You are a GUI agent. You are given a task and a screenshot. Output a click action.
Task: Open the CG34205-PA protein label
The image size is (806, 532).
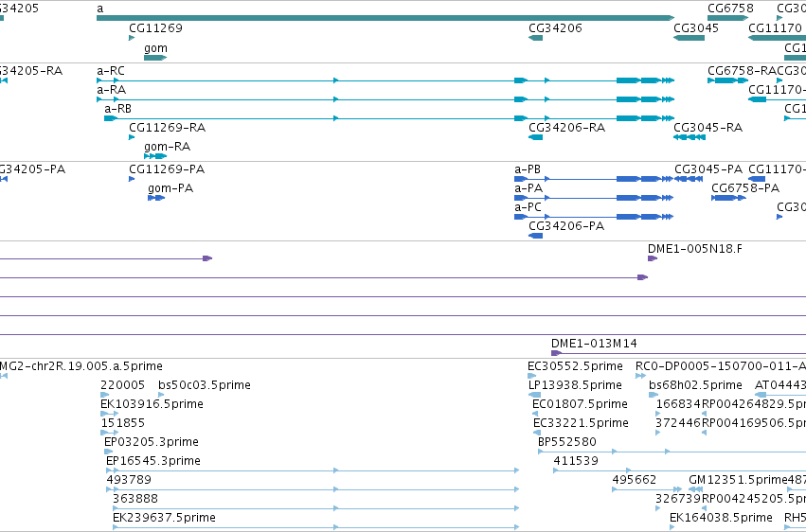coord(32,168)
